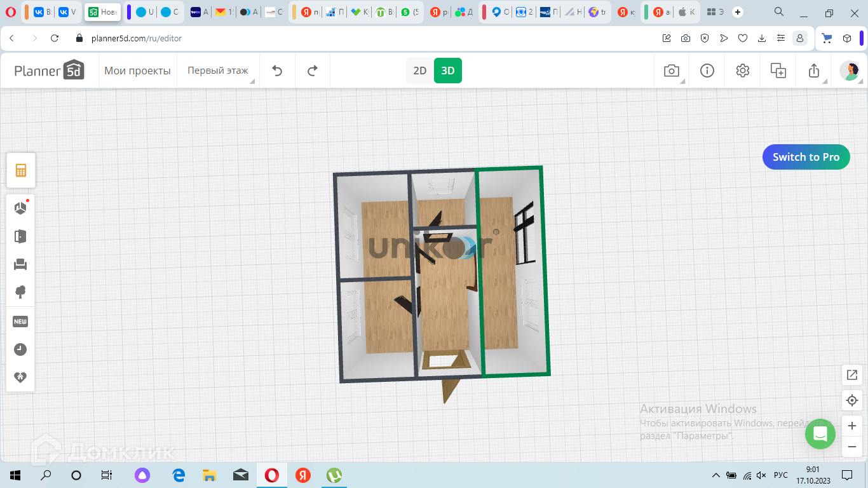Open the green support chat bubble
This screenshot has width=868, height=488.
[x=820, y=434]
